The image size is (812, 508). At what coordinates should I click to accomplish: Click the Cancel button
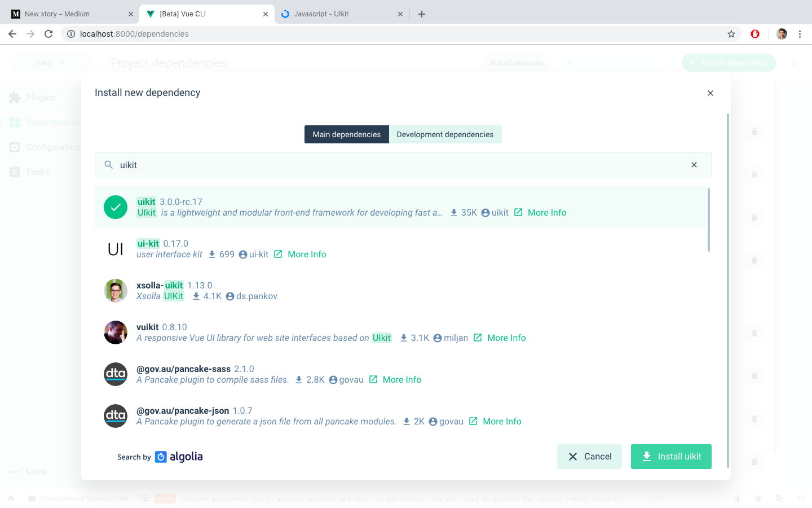(589, 457)
